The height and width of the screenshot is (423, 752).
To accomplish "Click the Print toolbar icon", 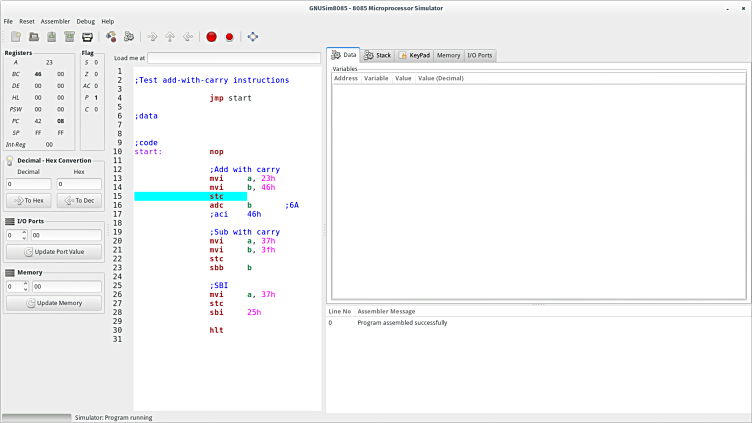I will 87,37.
